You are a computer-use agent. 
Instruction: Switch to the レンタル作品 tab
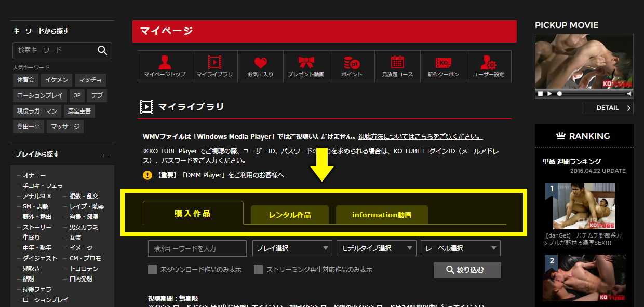(290, 215)
